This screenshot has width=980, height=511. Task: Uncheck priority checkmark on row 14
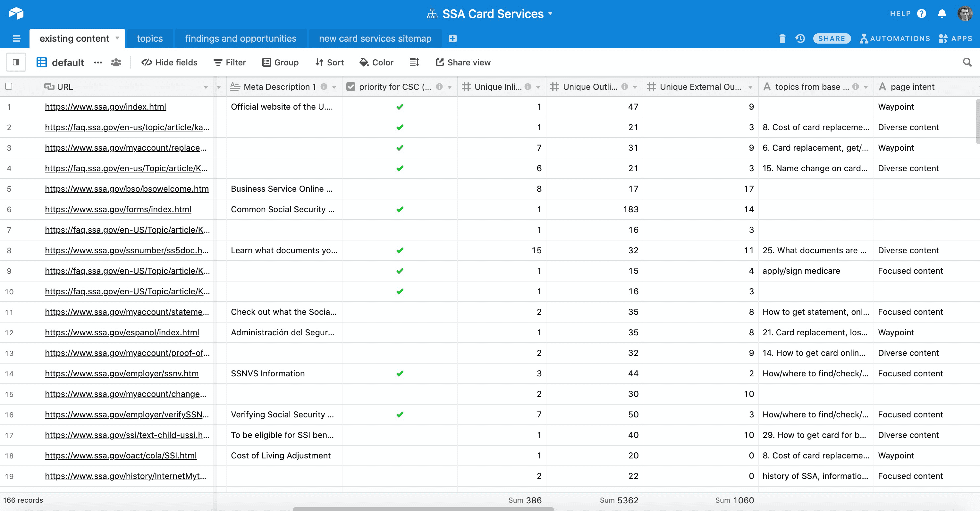[x=400, y=374]
